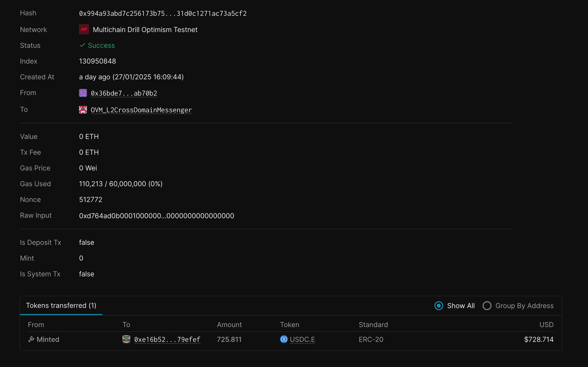Click the Hash field label
588x367 pixels.
point(28,13)
